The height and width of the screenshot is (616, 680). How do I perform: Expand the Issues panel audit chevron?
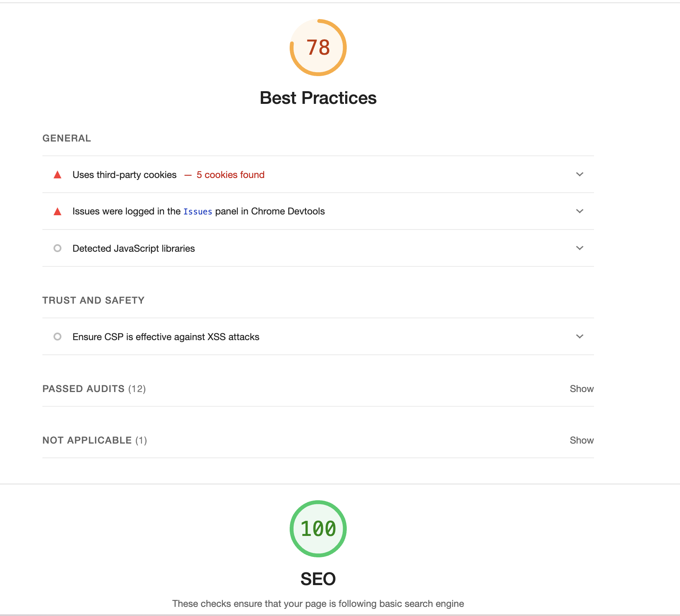pos(580,211)
